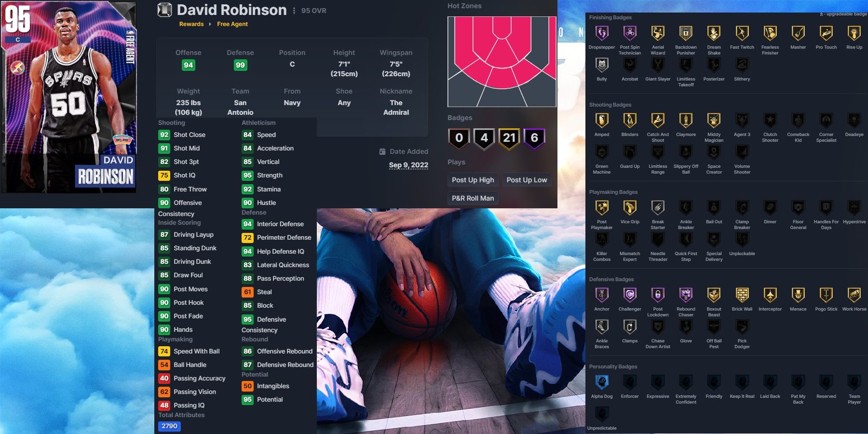Click the total attributes value 2790

(169, 426)
